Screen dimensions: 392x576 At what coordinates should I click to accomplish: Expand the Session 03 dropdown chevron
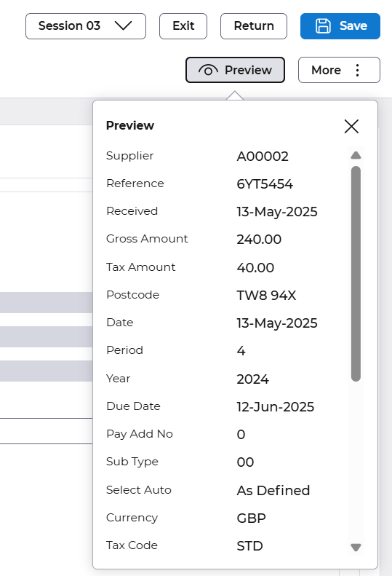coord(123,25)
